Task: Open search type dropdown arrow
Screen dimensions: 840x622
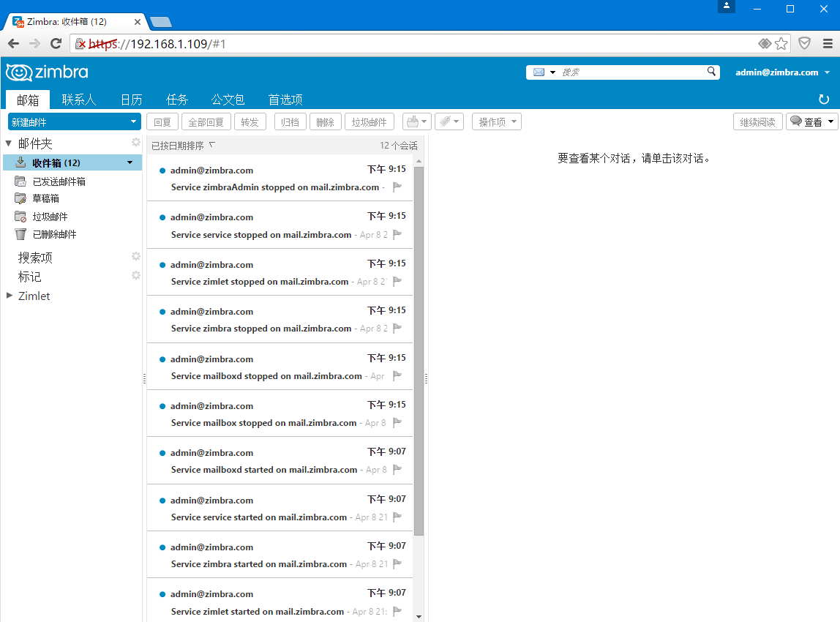Action: point(552,72)
